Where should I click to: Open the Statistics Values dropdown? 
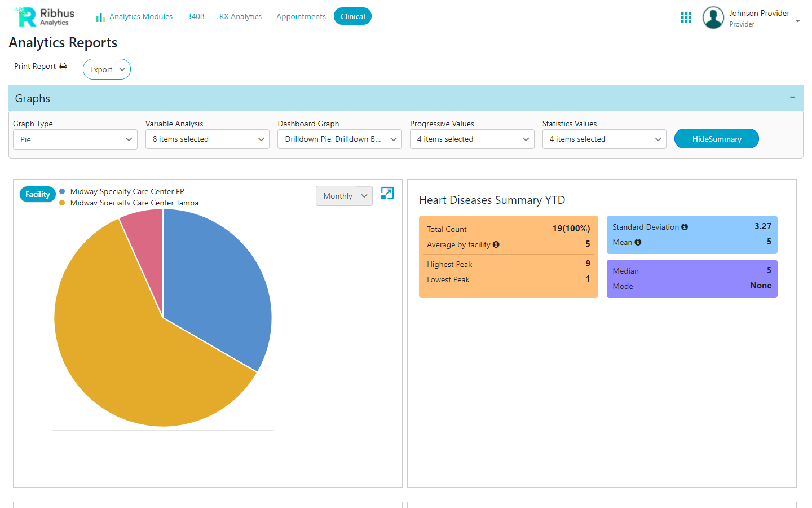(604, 139)
